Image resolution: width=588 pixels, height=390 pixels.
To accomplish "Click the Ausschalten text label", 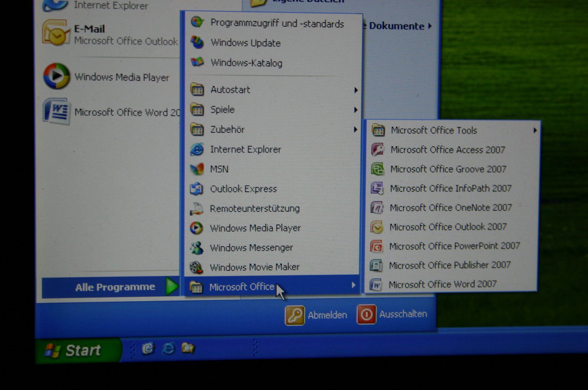I will click(403, 314).
